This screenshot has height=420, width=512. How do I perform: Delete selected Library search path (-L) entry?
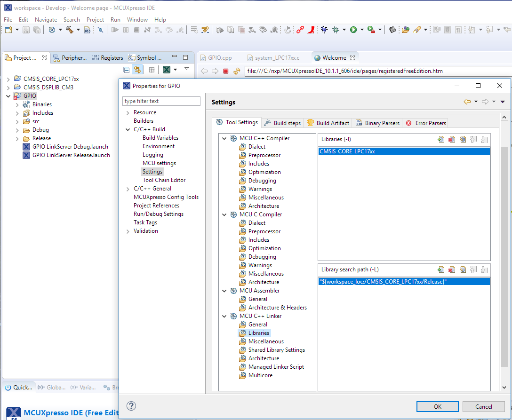452,269
